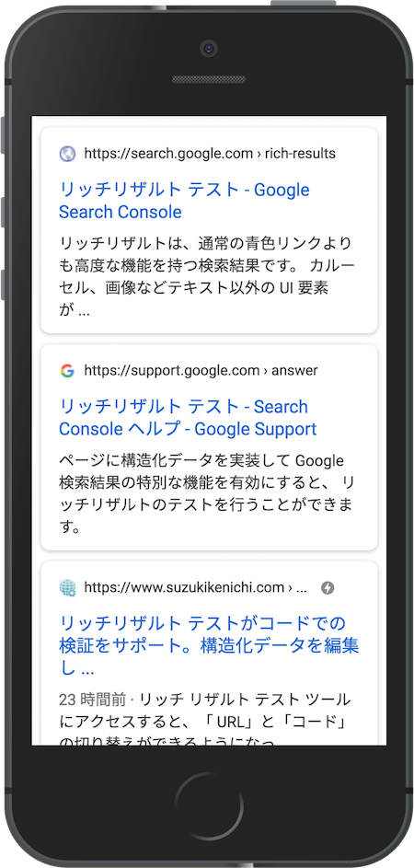This screenshot has width=414, height=868.
Task: Tap the AMP lightning bolt icon
Action: point(328,588)
